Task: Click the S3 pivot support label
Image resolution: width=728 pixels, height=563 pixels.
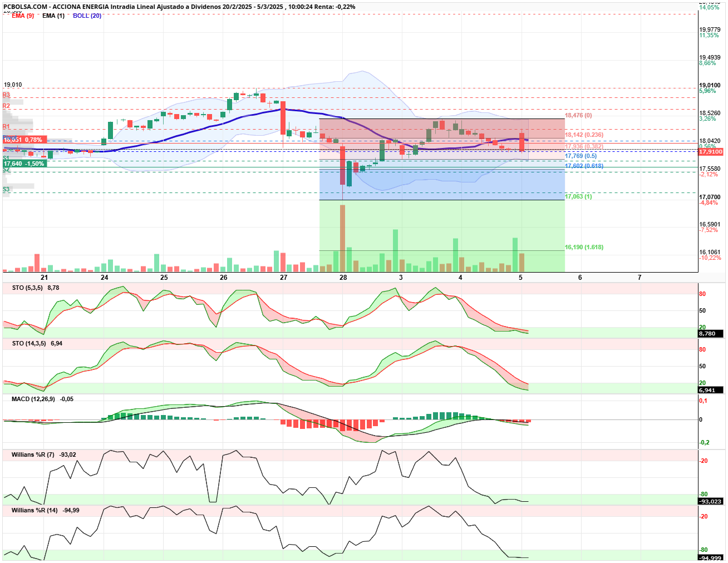Action: (6, 190)
